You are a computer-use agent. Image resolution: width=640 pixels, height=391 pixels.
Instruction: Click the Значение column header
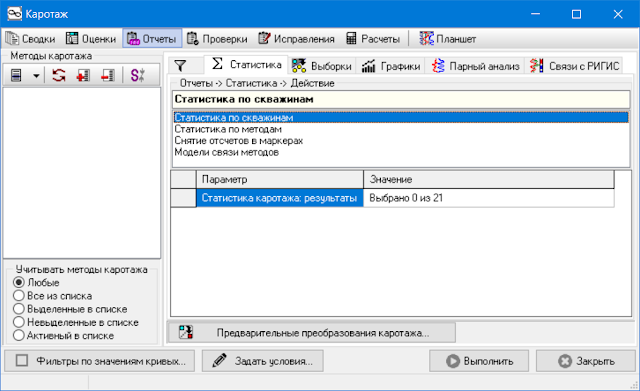click(489, 180)
